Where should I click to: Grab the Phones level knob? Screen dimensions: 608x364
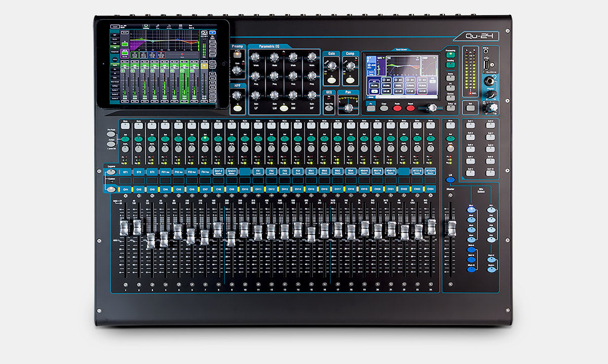(x=492, y=94)
